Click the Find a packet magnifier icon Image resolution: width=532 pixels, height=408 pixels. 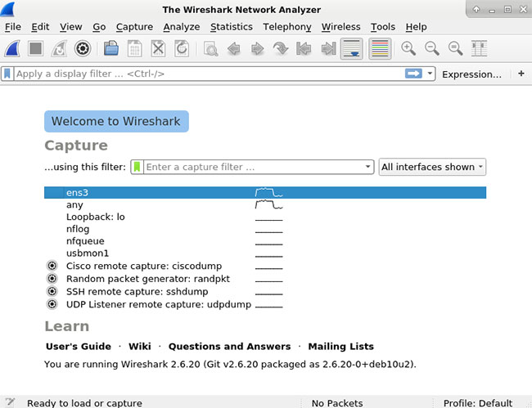click(210, 49)
